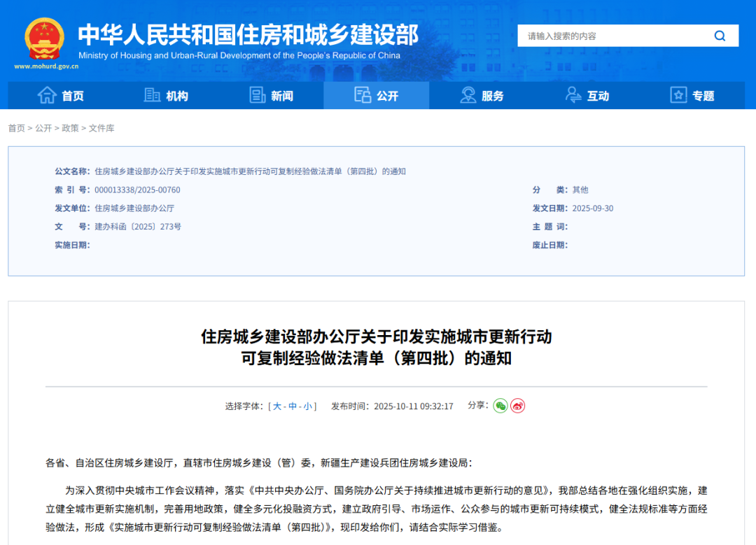Open the 公开 navigation tab
Viewport: 756px width, 545px height.
[x=377, y=95]
